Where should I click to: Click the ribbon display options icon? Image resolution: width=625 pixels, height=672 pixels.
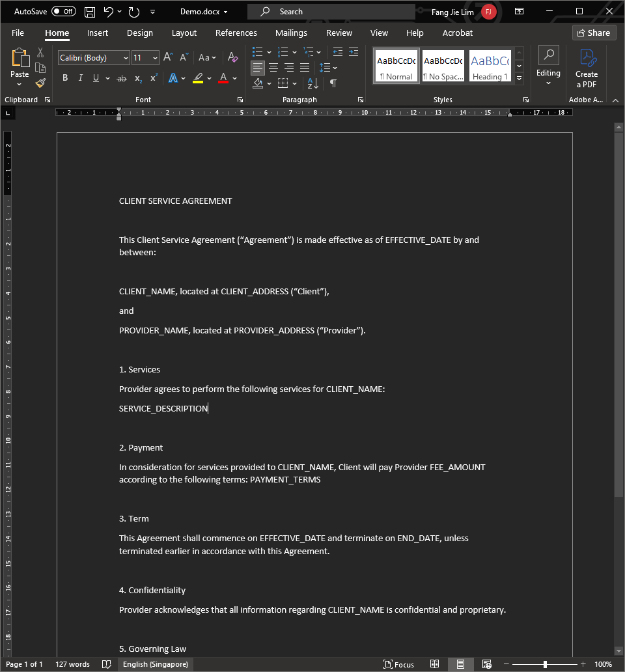(x=519, y=12)
